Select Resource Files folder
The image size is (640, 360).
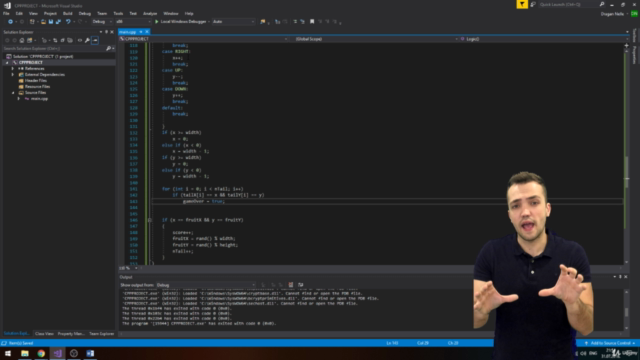coord(37,87)
